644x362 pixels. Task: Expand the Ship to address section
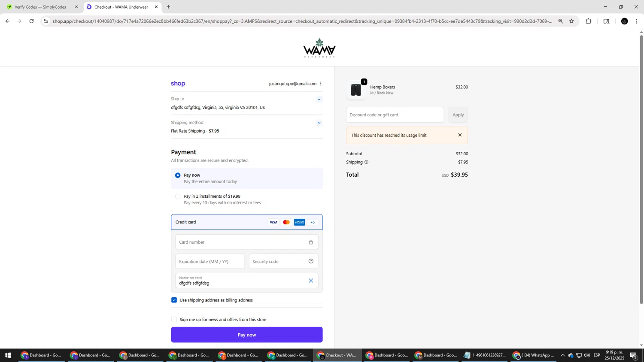319,100
